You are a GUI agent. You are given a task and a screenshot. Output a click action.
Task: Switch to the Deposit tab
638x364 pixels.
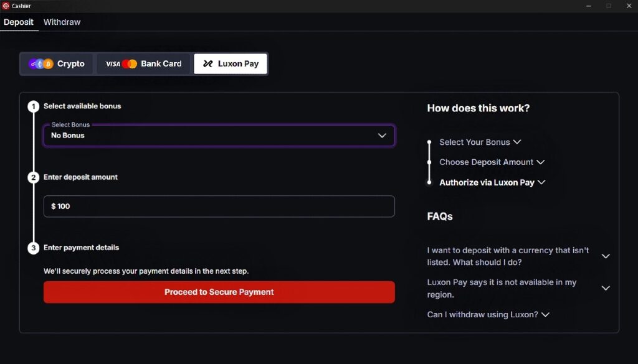[19, 22]
